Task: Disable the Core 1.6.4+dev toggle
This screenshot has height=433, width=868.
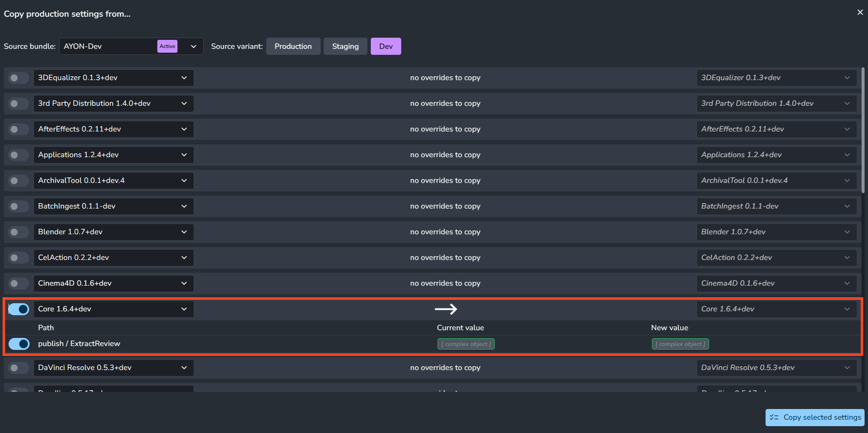Action: click(19, 309)
